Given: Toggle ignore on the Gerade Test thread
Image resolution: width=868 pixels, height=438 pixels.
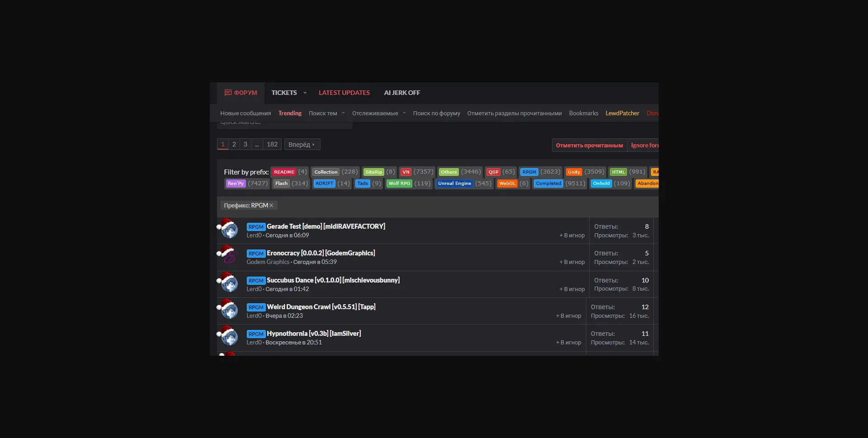Looking at the screenshot, I should (572, 235).
